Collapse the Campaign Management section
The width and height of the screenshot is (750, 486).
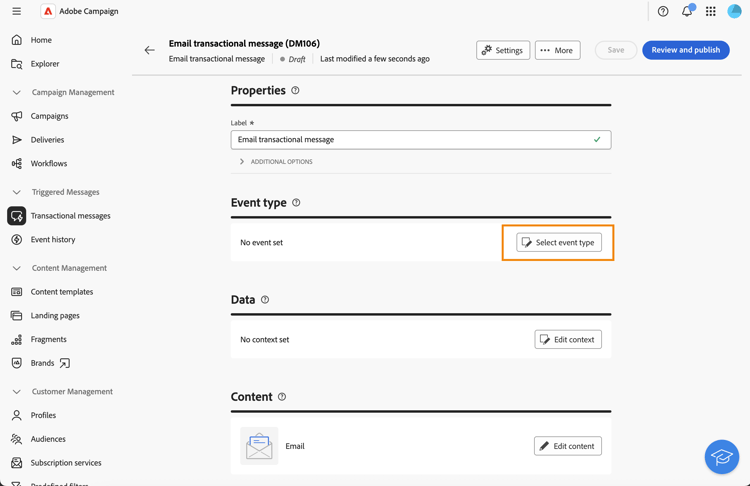pos(17,92)
